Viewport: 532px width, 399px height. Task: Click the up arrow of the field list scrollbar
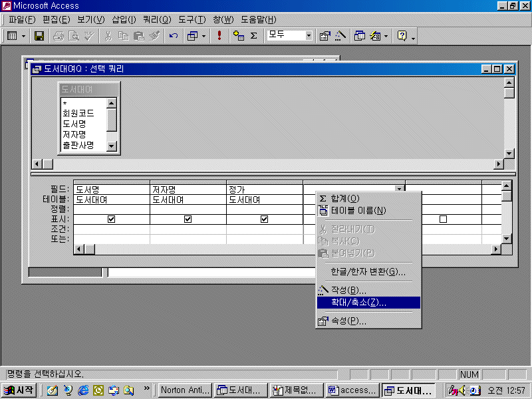(112, 103)
